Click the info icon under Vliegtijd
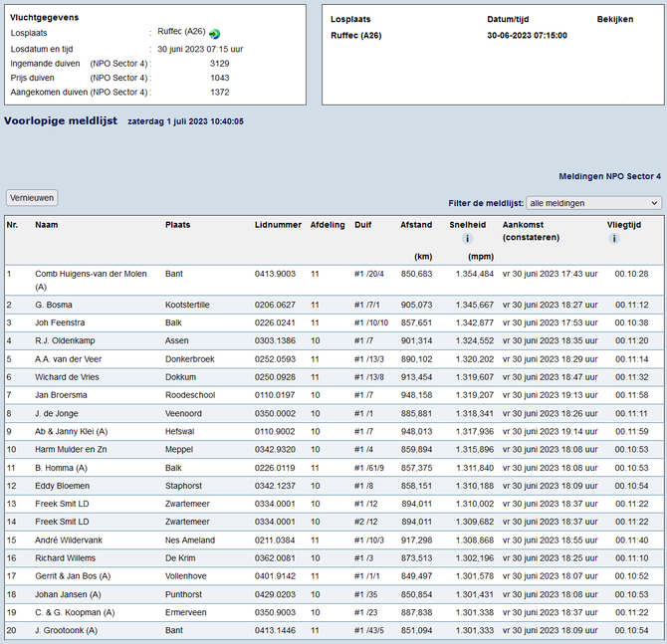Screen dimensions: 667x644 tap(614, 239)
